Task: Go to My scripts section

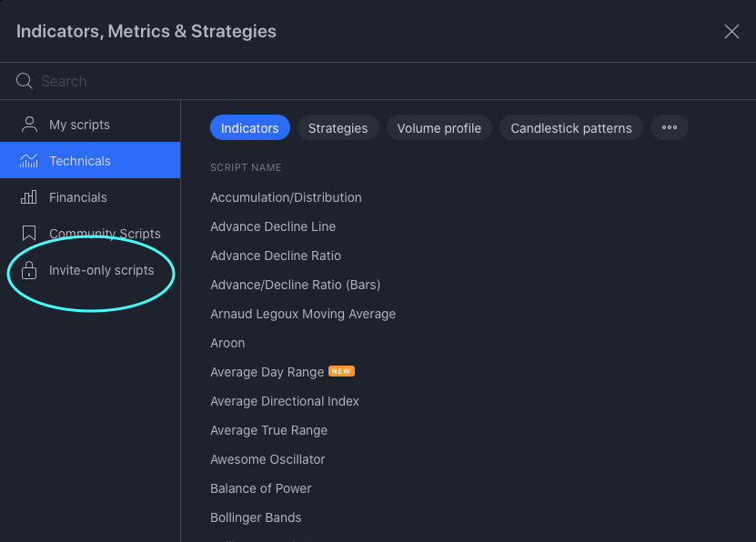Action: click(79, 125)
